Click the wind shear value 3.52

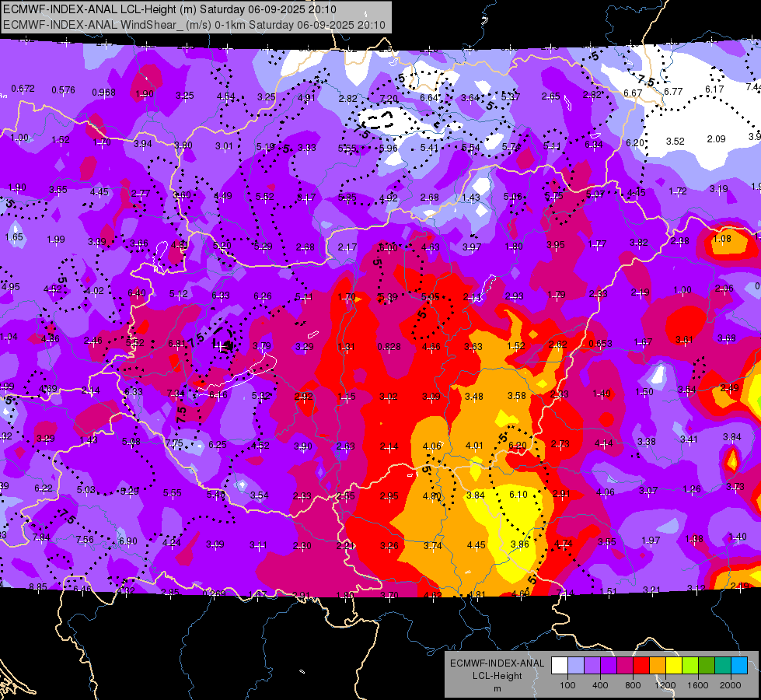point(675,141)
